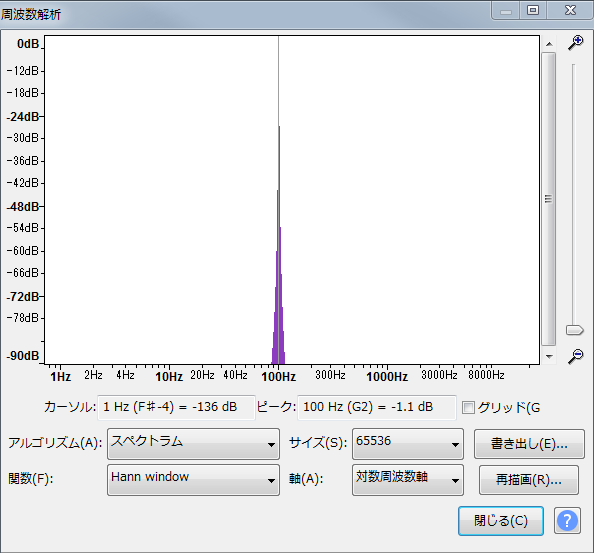Minimize the 周波数解析 window

pos(506,10)
